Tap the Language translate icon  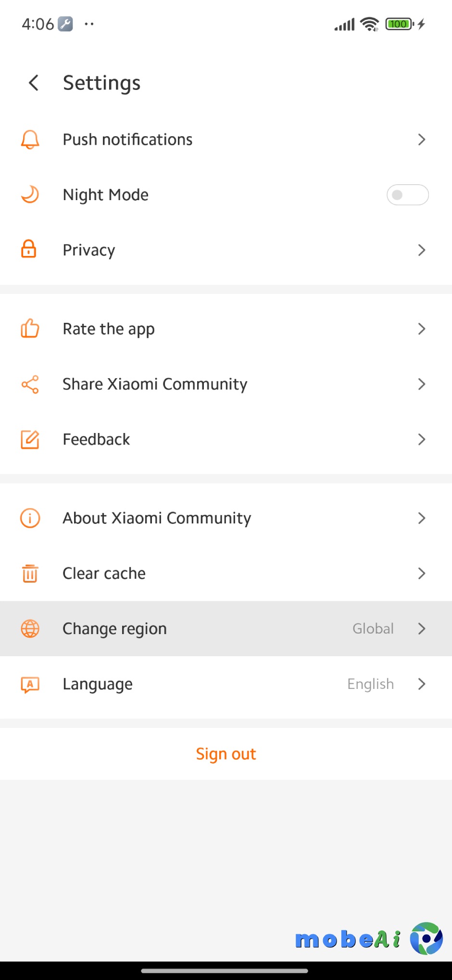(x=30, y=684)
